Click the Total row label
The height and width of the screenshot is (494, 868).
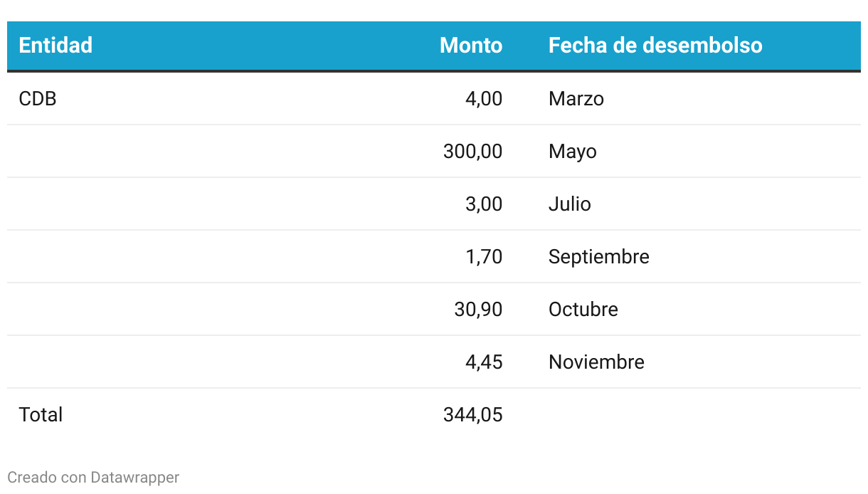point(41,414)
